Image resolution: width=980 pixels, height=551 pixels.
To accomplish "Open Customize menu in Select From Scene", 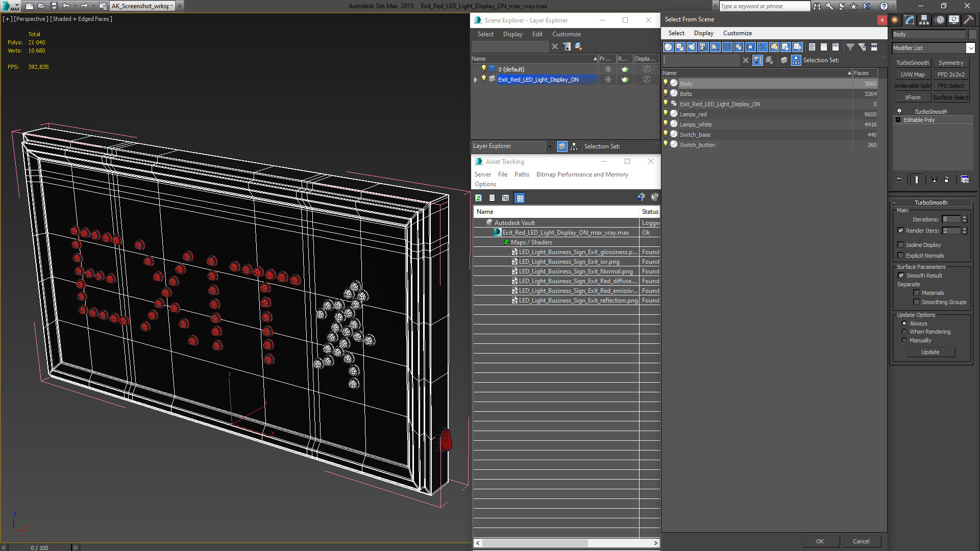I will click(x=737, y=33).
